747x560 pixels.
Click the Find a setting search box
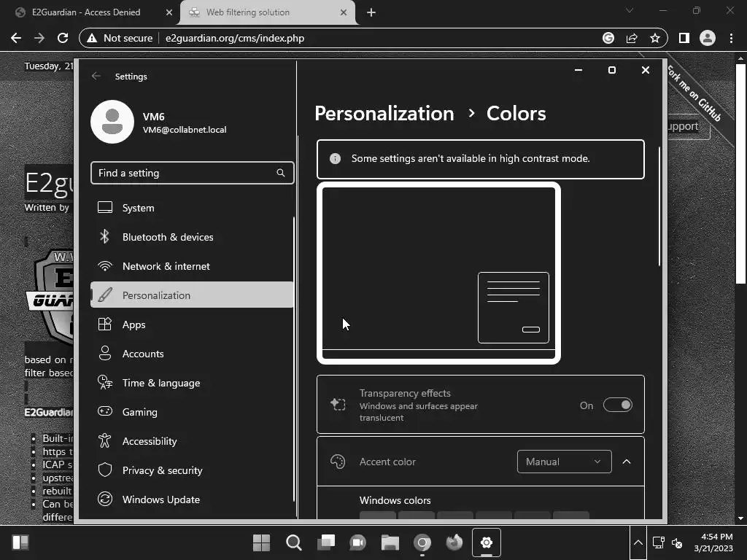[192, 173]
